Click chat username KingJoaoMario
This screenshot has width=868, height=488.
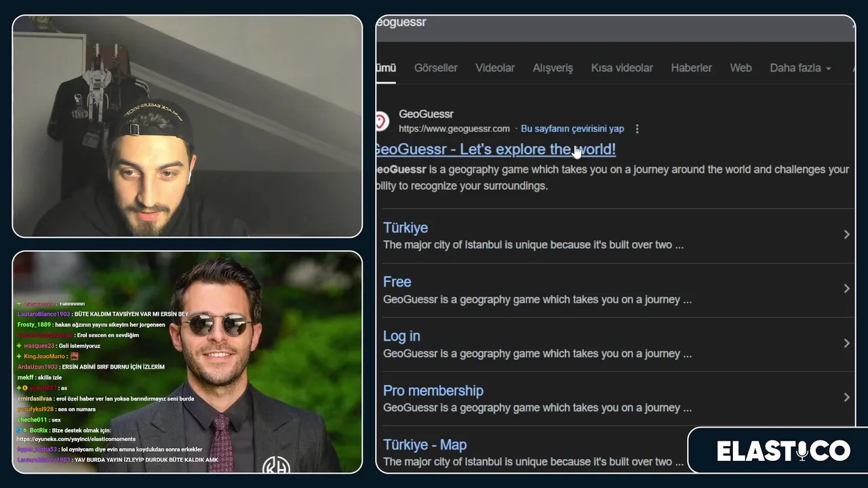click(x=45, y=357)
